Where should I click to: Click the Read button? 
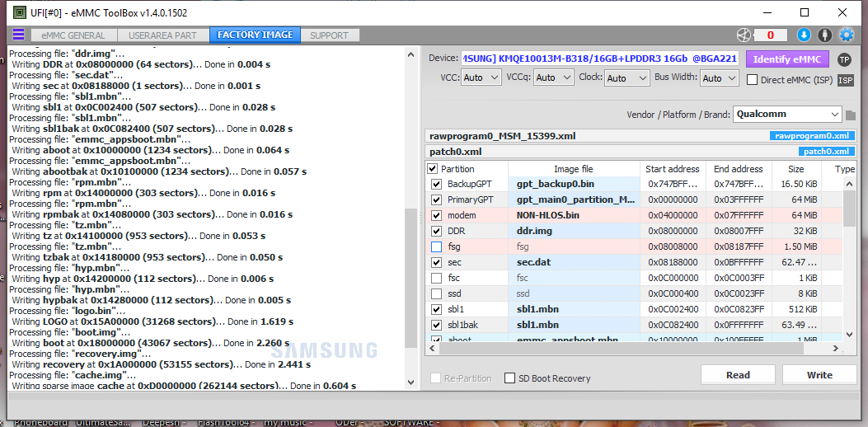738,375
